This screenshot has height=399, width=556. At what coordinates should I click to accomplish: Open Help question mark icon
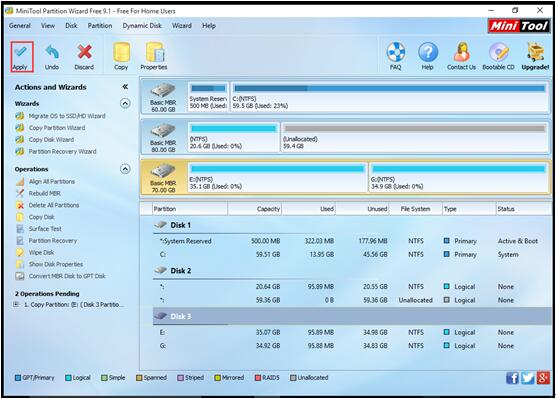(x=428, y=57)
